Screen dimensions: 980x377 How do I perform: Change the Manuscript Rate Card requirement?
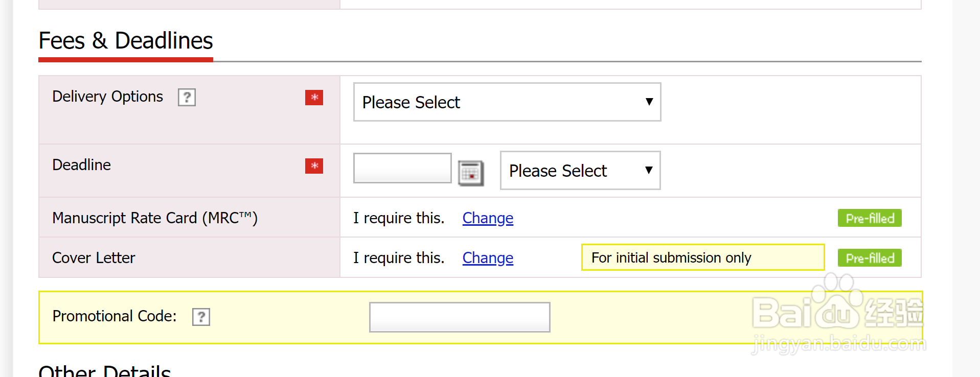coord(488,218)
